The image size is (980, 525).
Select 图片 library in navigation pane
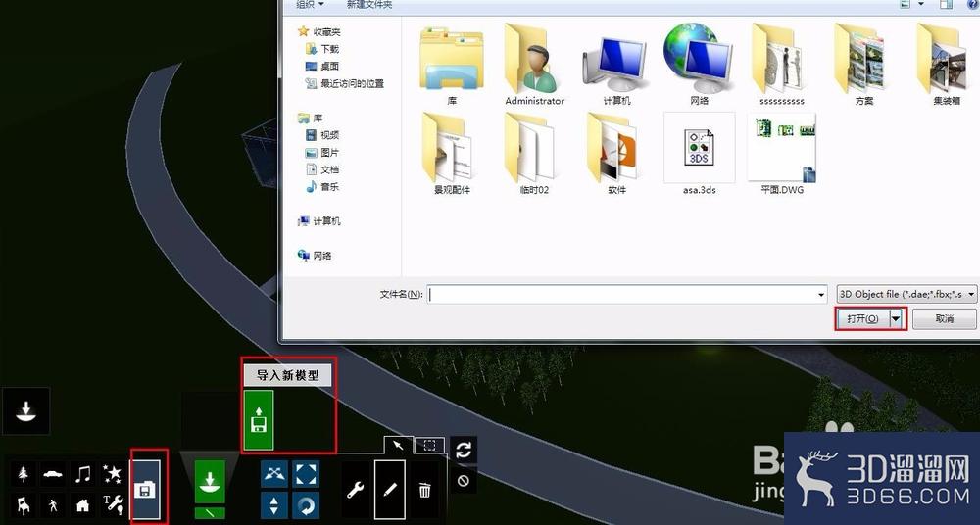[322, 153]
